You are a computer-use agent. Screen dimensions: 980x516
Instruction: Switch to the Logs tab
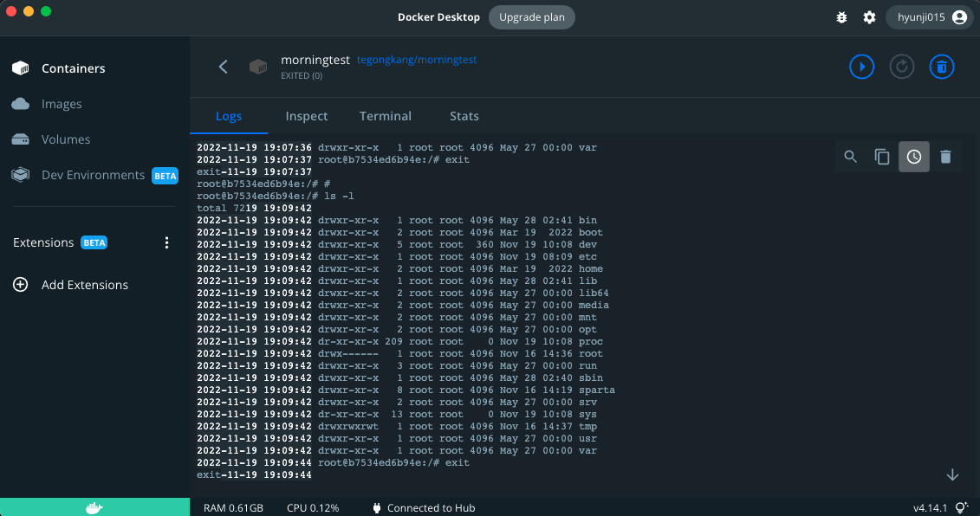pos(229,116)
